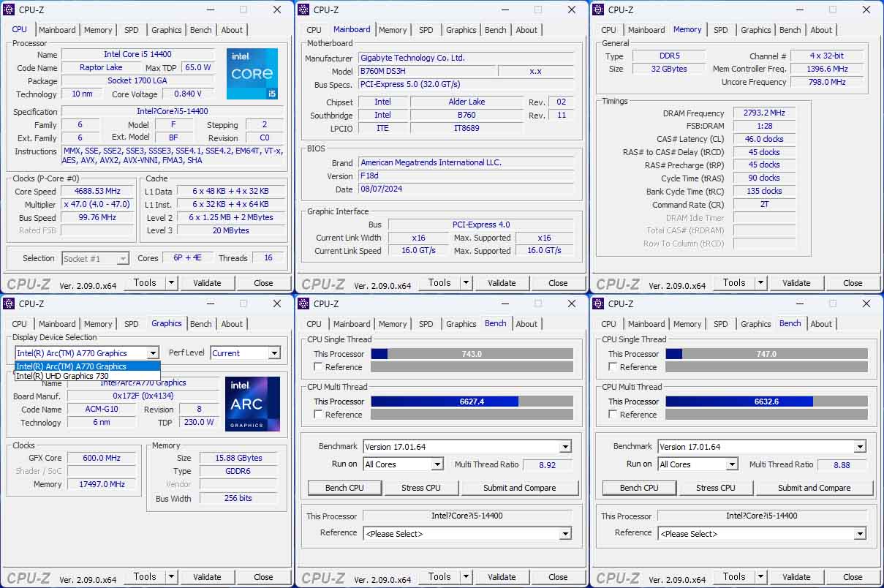Image resolution: width=884 pixels, height=588 pixels.
Task: Click the CPU-Z title icon in the CPU-tab window
Action: [9, 10]
